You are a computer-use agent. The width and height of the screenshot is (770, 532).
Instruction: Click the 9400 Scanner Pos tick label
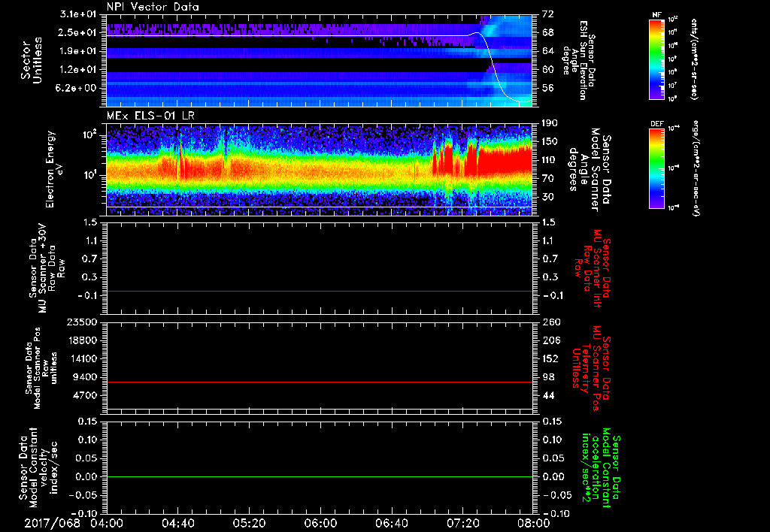pyautogui.click(x=86, y=377)
